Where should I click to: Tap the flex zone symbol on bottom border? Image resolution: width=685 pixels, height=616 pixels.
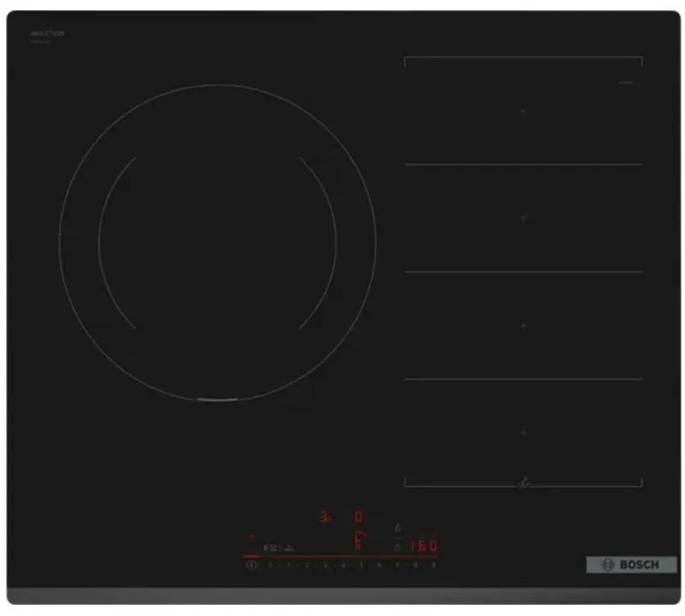(523, 485)
